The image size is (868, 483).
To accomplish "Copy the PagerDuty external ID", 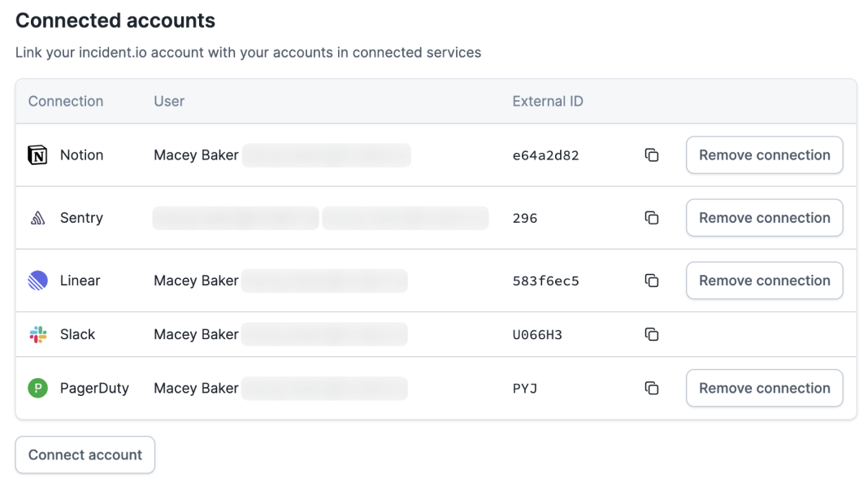I will point(651,389).
